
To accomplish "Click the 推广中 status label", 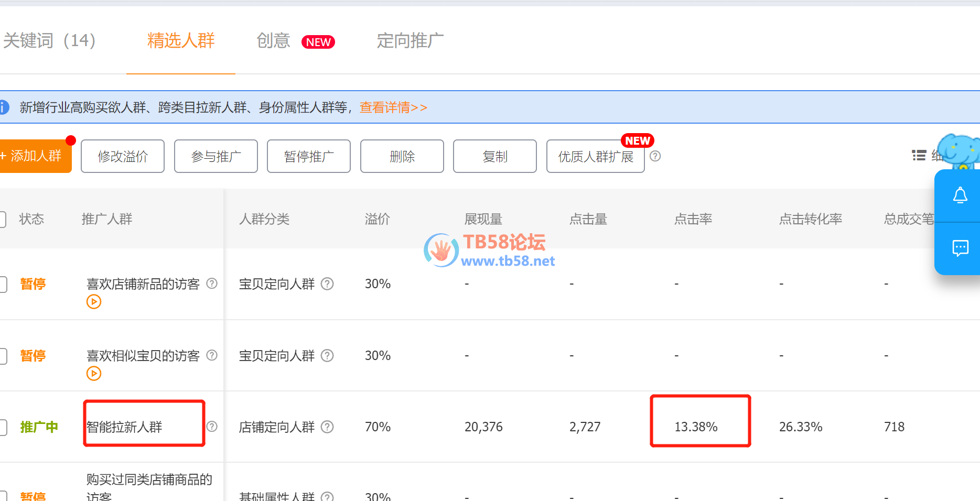I will [x=39, y=427].
